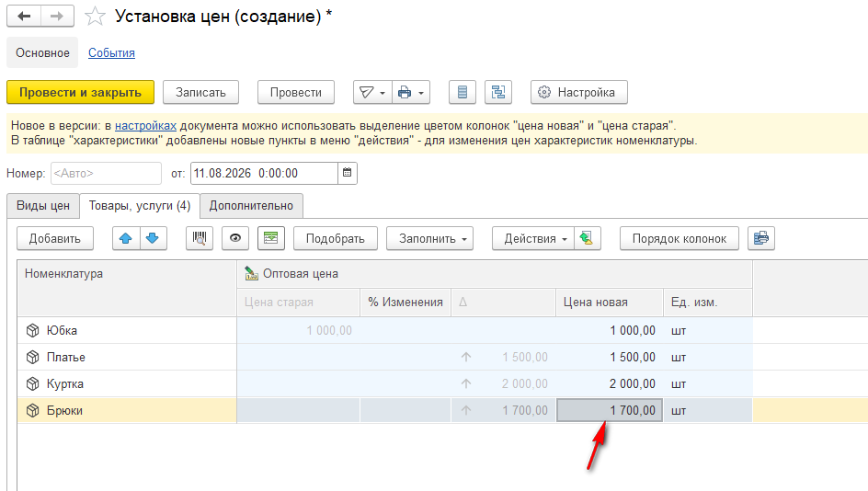This screenshot has width=868, height=491.
Task: Click Цена новая column header
Action: point(610,303)
